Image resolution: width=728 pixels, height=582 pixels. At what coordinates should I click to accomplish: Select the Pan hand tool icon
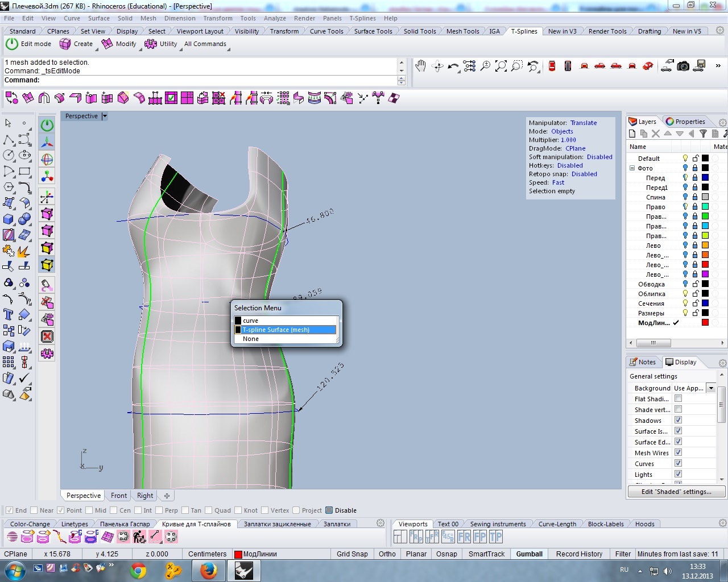tap(420, 66)
